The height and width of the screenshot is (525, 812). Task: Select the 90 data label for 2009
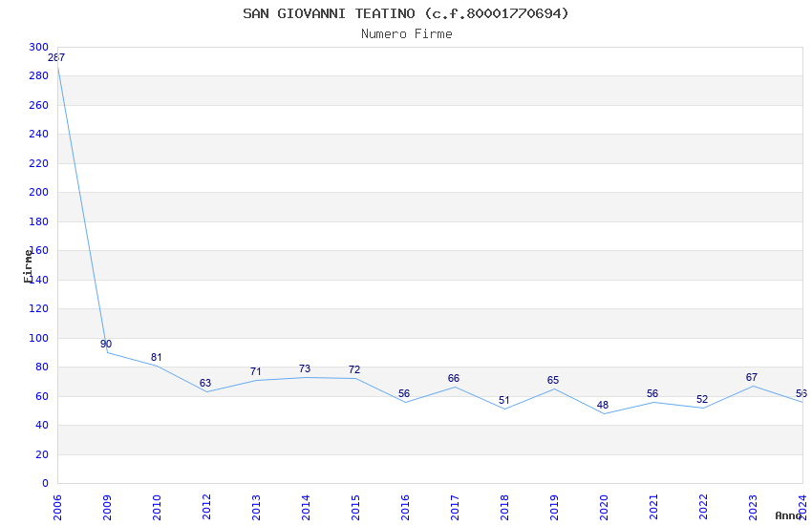click(x=106, y=344)
